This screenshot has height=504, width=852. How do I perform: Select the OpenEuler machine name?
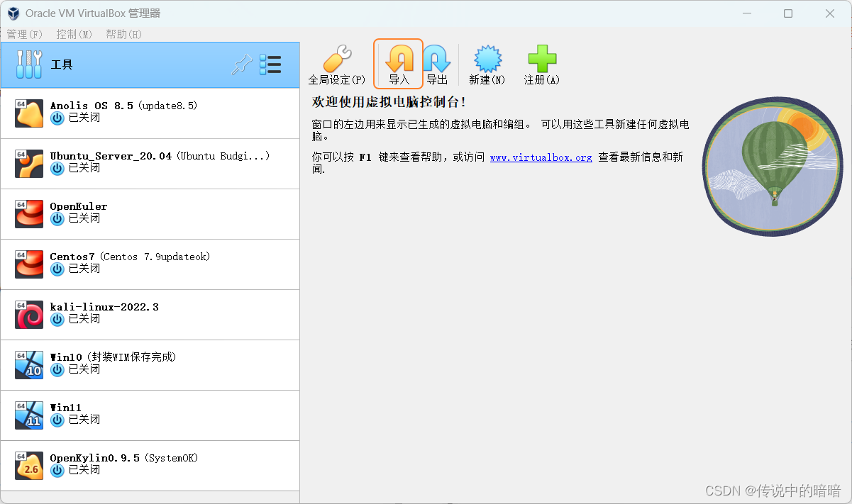point(79,206)
